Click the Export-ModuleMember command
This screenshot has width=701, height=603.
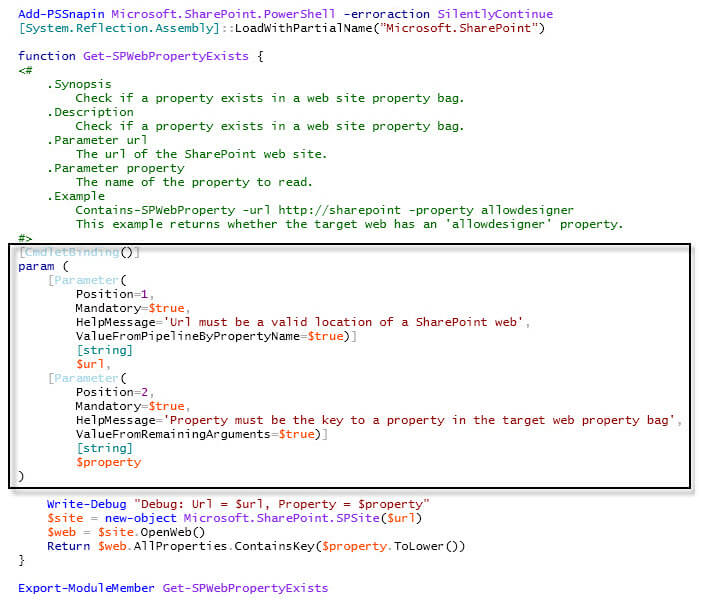86,588
